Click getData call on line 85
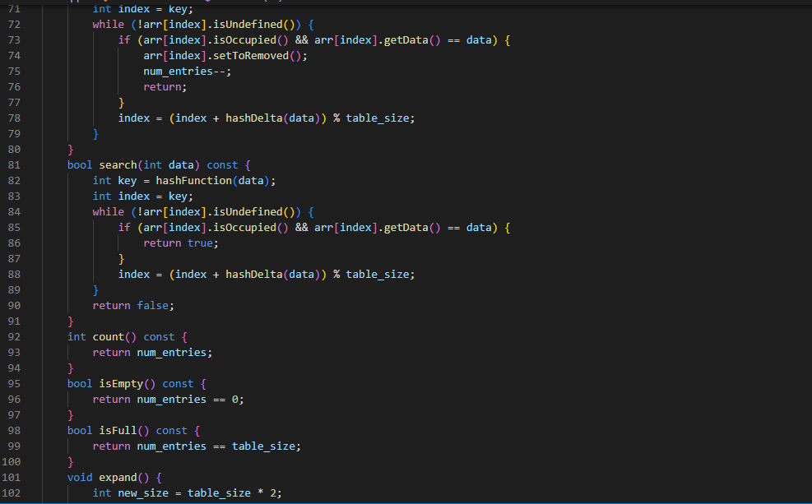The image size is (812, 504). pos(406,228)
